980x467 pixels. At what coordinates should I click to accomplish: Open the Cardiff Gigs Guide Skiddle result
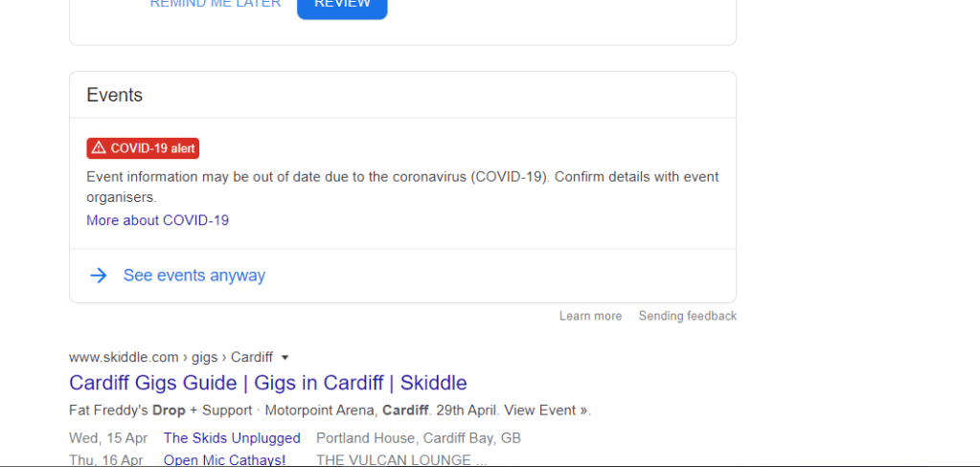pyautogui.click(x=267, y=383)
